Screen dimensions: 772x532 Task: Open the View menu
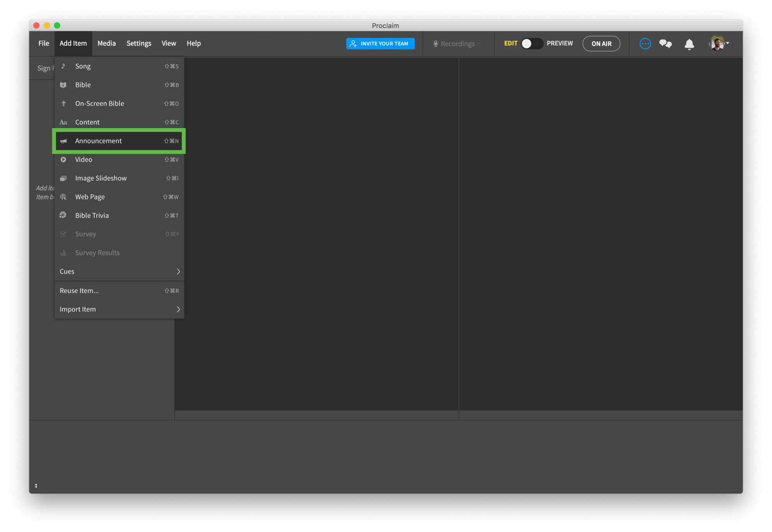point(169,43)
